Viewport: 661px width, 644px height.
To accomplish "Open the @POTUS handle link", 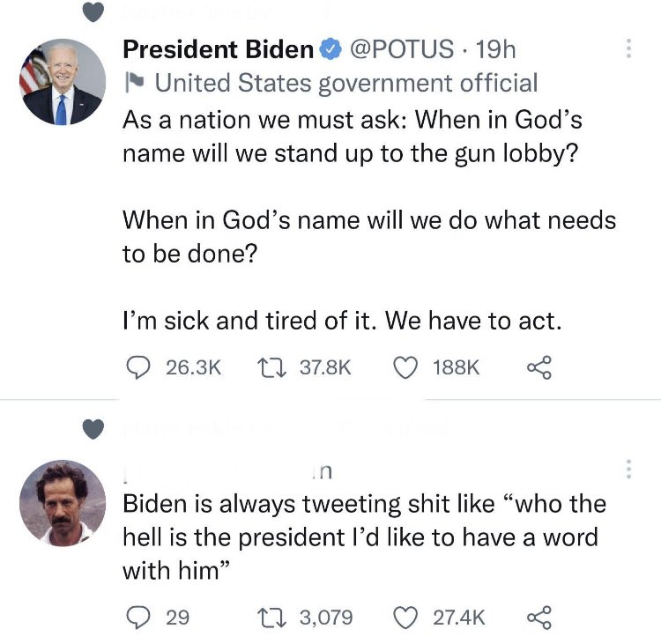I will [404, 50].
